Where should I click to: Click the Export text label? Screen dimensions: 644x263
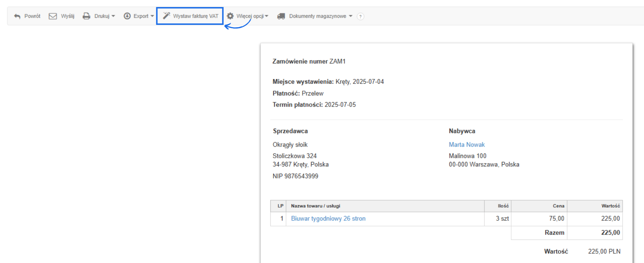point(141,16)
